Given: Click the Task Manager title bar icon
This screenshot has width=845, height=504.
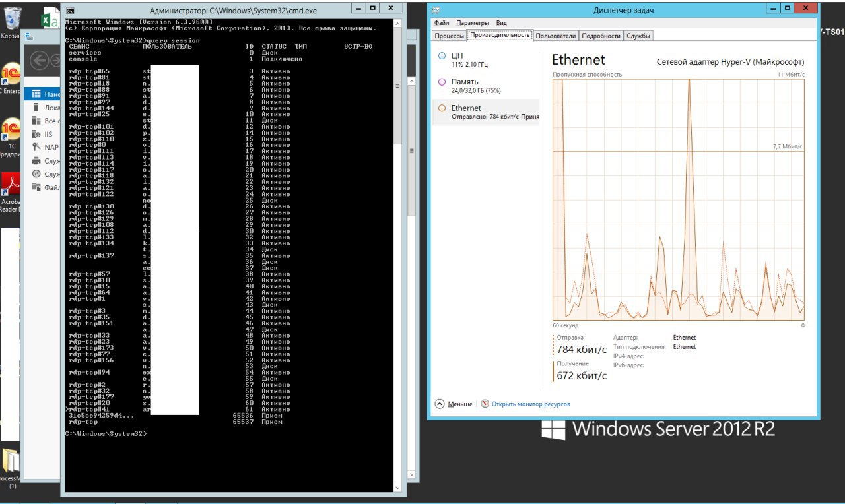Looking at the screenshot, I should [436, 9].
